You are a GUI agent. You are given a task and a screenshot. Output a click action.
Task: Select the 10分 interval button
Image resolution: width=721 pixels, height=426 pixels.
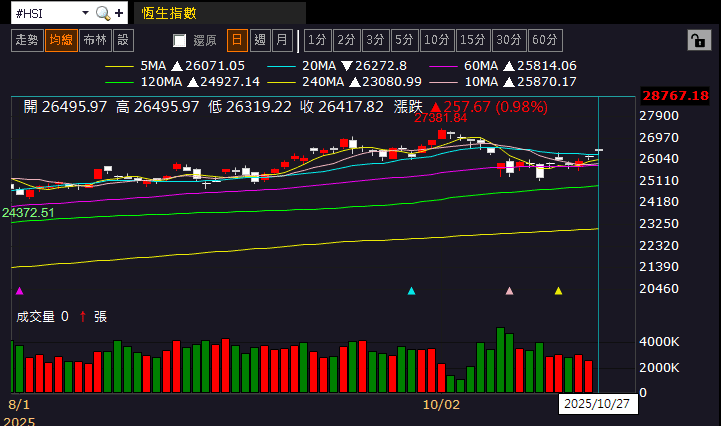[x=437, y=40]
